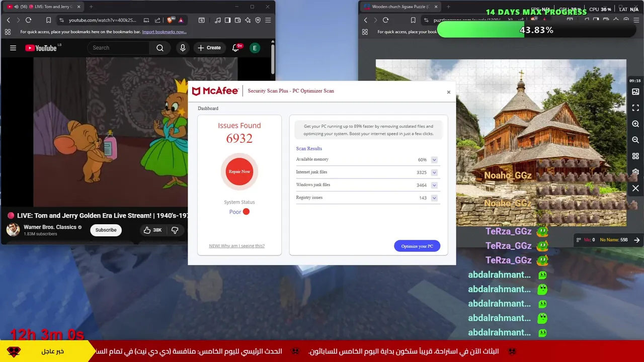The width and height of the screenshot is (644, 362).
Task: Expand the Internet junk files result
Action: (434, 172)
